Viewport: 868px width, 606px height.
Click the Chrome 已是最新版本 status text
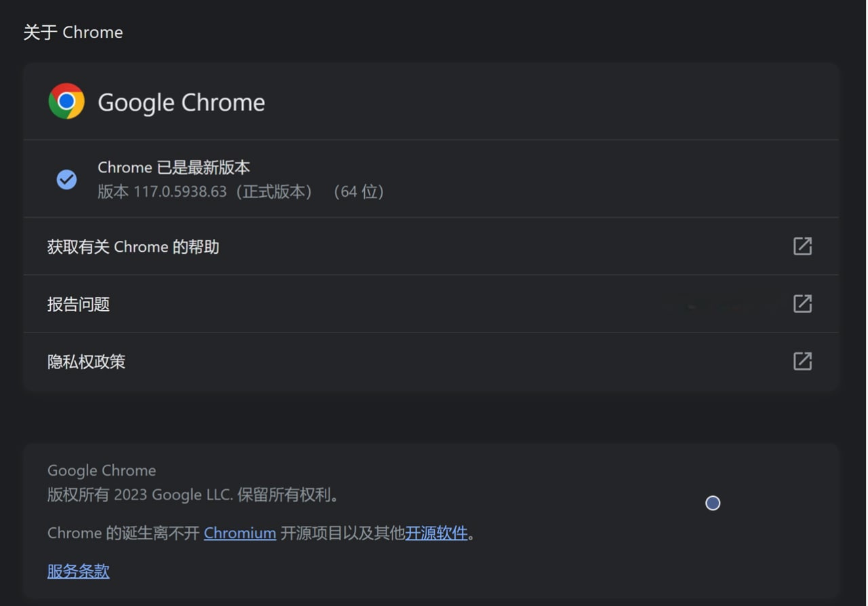click(x=174, y=167)
